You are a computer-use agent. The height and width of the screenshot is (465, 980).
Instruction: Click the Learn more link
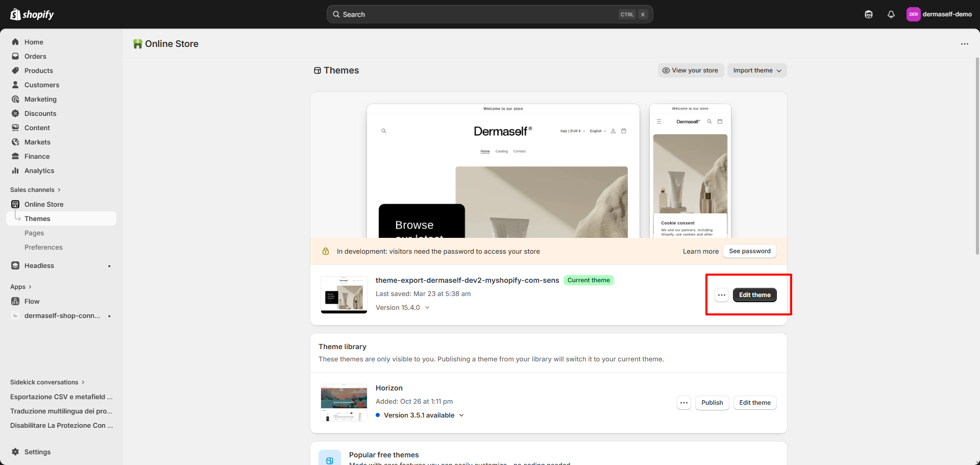[700, 251]
